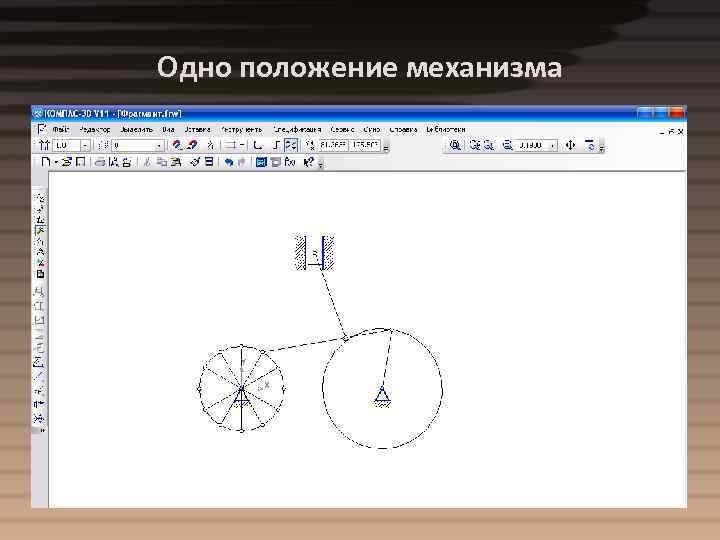Click the Paste icon

click(x=175, y=162)
